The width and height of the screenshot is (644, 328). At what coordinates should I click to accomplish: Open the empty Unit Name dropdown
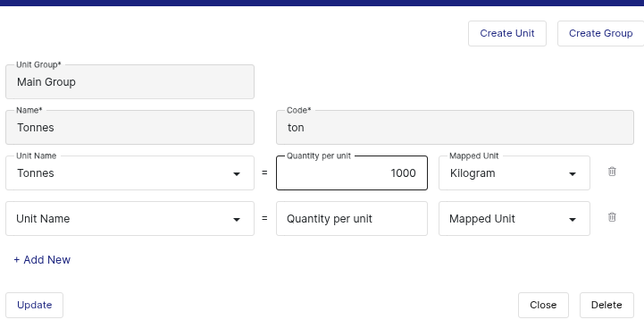tap(130, 219)
